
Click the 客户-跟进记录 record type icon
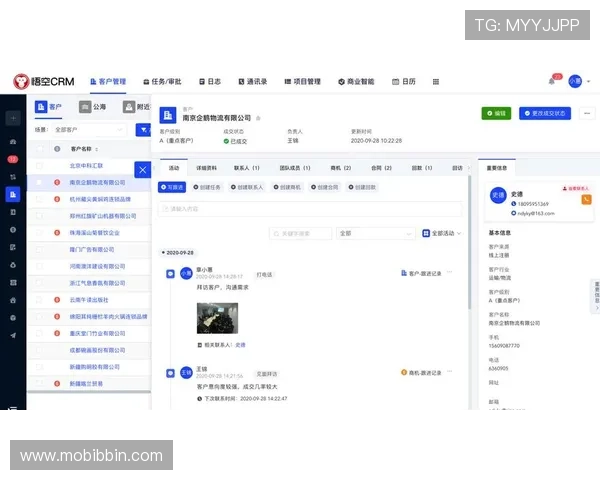tap(404, 273)
